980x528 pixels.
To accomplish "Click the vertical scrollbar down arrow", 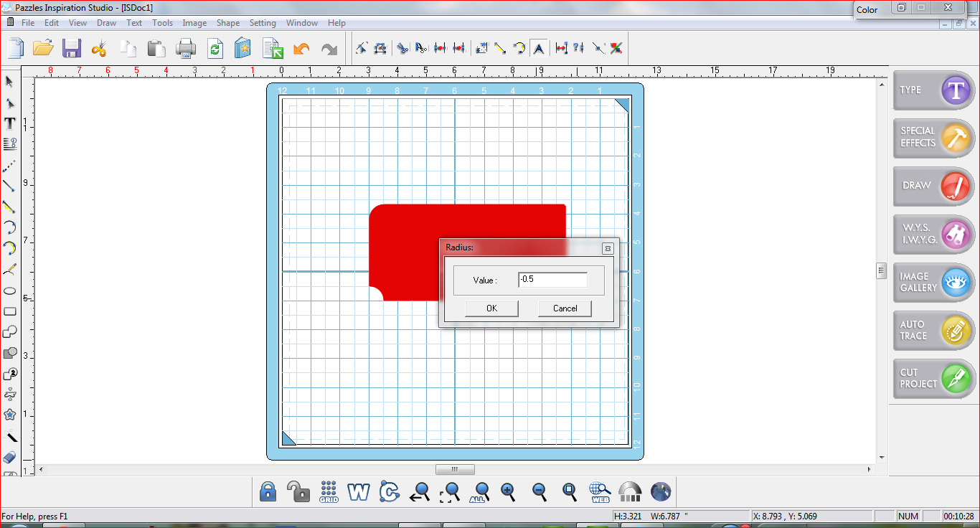I will coord(882,456).
